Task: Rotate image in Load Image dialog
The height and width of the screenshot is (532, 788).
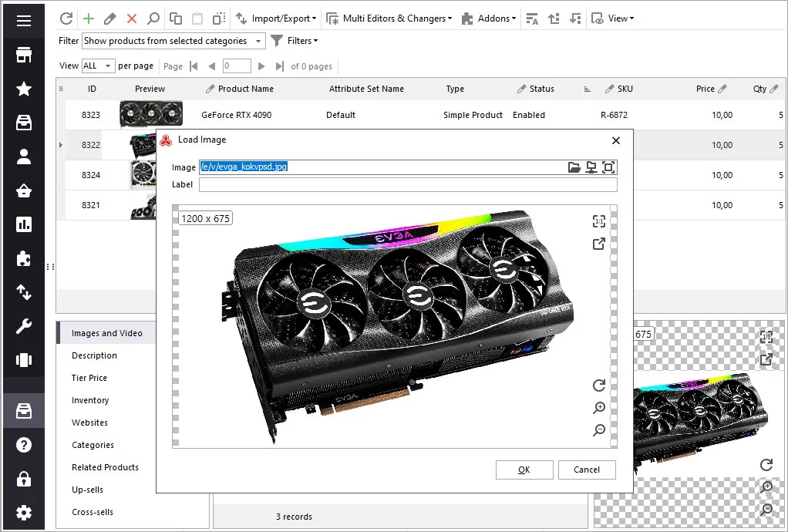Action: tap(598, 386)
